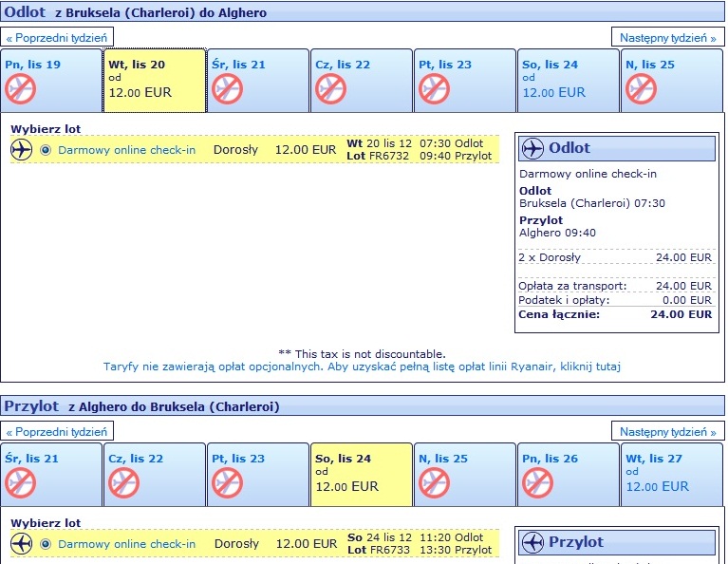Click the Darmowy online check-in link for the departure flight

point(127,150)
